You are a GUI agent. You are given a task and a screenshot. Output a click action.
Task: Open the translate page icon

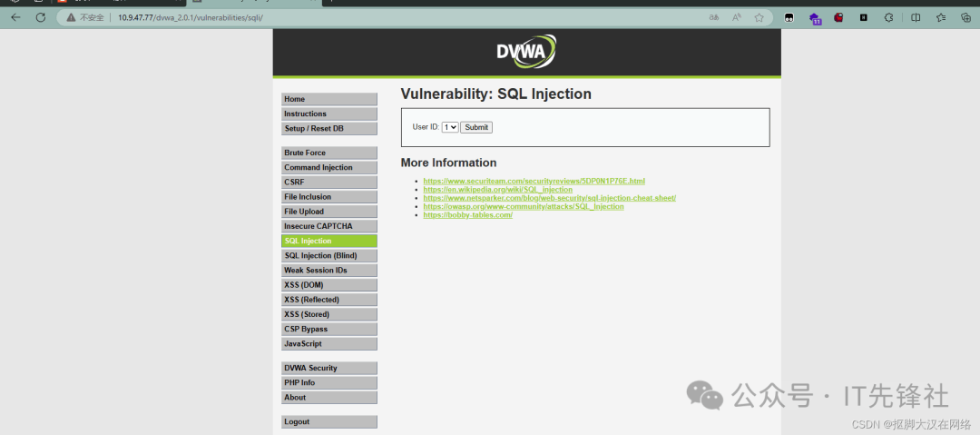[x=714, y=17]
